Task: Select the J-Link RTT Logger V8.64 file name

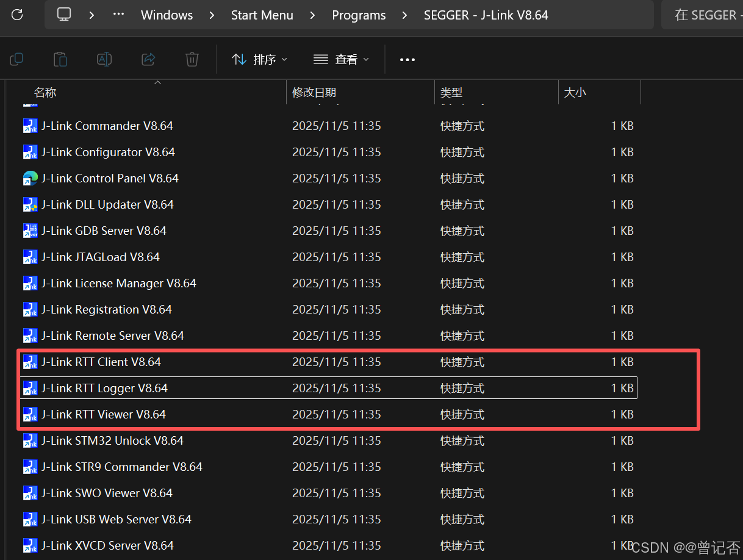Action: [x=105, y=389]
